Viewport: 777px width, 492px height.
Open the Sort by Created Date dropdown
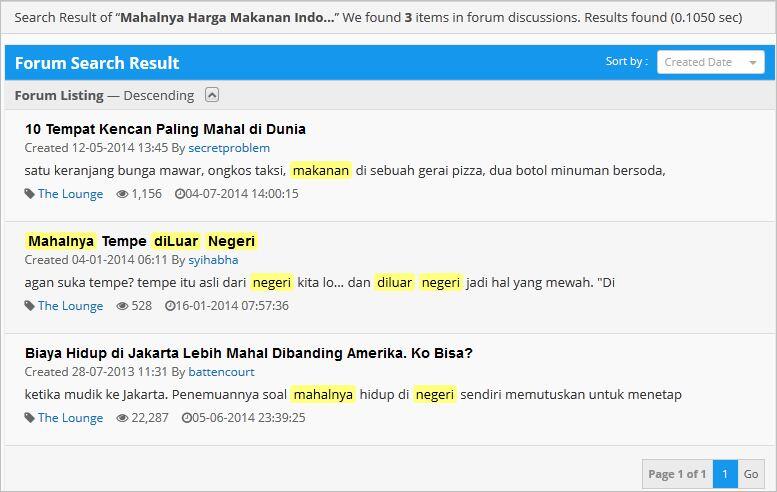point(710,62)
